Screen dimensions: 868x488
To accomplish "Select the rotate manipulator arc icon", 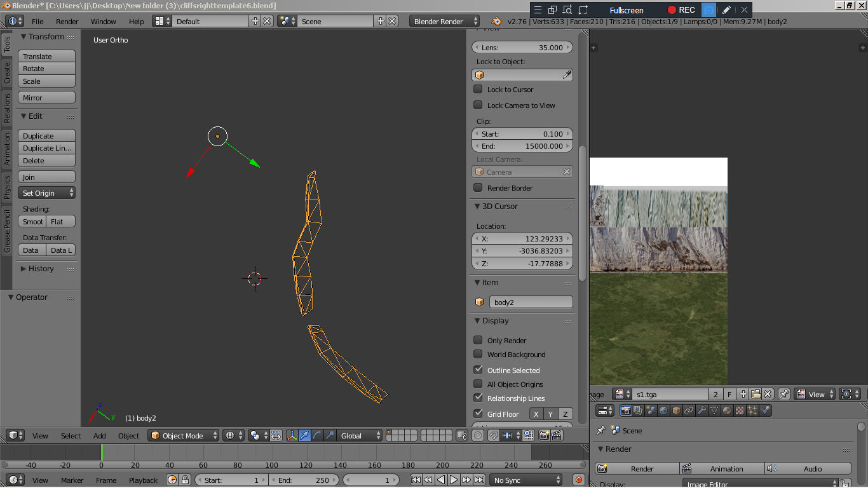I will [317, 436].
